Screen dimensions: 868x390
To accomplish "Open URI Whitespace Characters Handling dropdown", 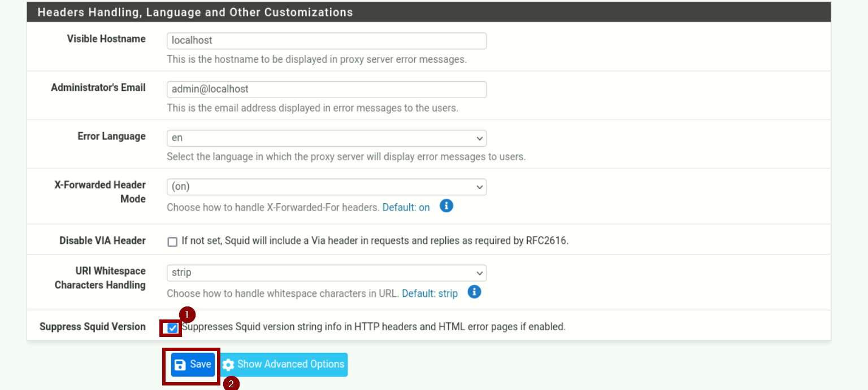I will coord(326,273).
